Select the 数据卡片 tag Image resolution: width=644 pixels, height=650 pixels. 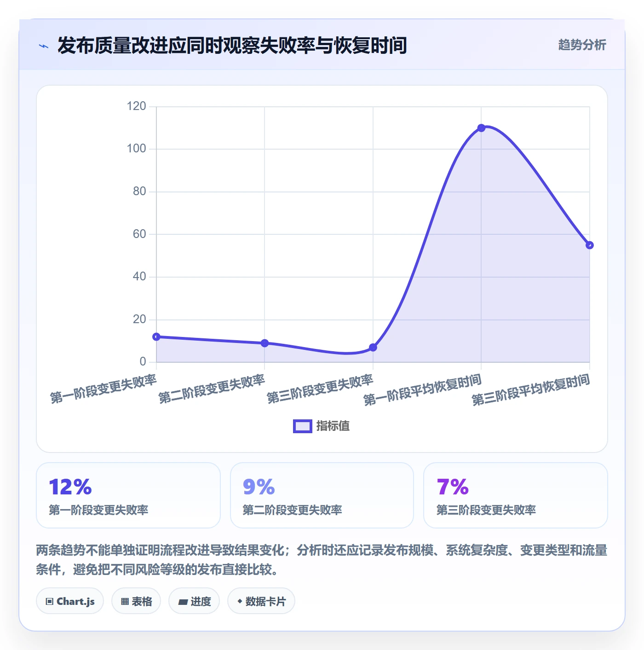point(261,601)
